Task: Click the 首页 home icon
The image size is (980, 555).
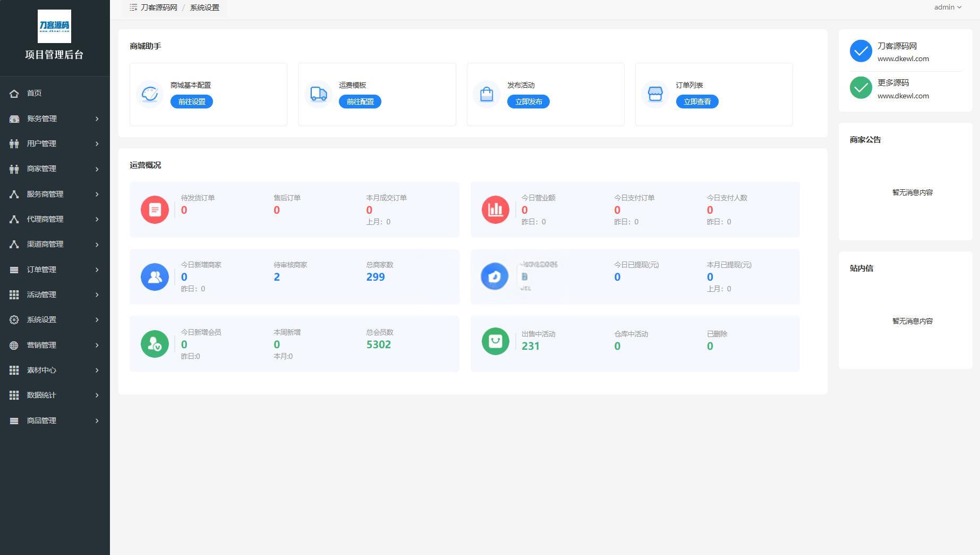Action: (x=14, y=93)
